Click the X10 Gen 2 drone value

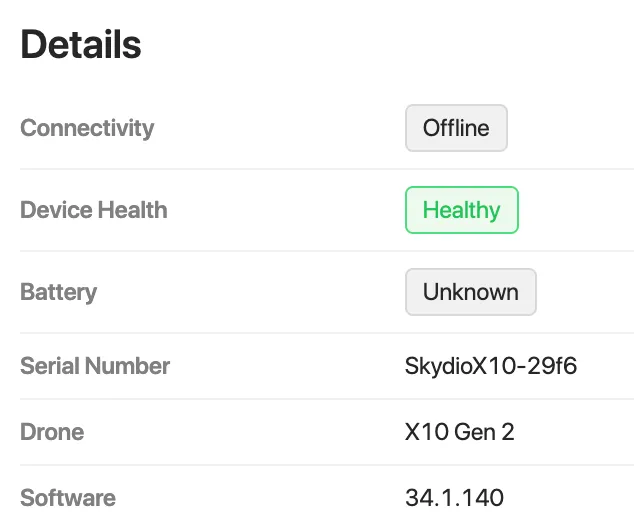pyautogui.click(x=459, y=432)
